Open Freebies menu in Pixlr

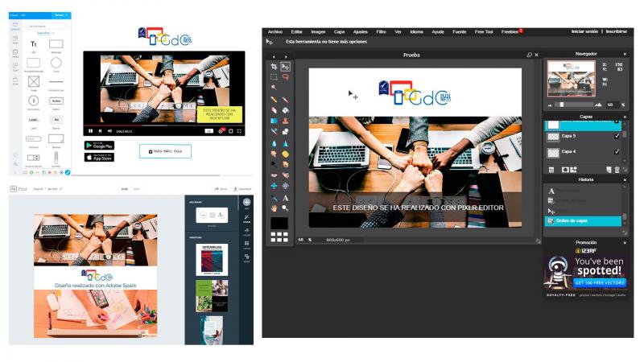[x=510, y=31]
